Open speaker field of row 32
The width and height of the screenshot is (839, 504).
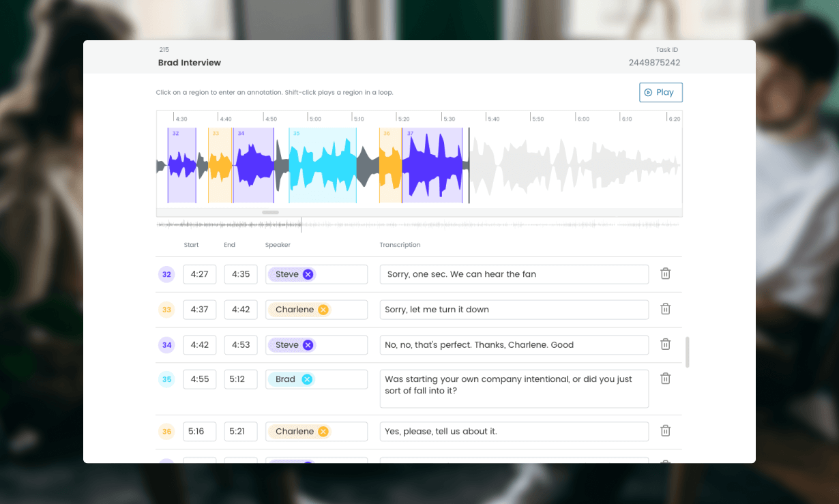317,274
